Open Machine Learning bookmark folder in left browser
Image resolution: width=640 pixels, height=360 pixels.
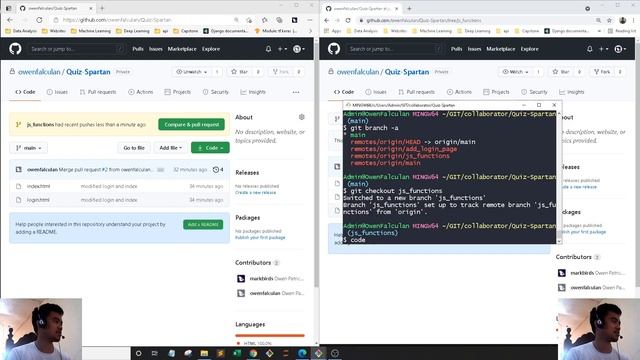pyautogui.click(x=91, y=31)
